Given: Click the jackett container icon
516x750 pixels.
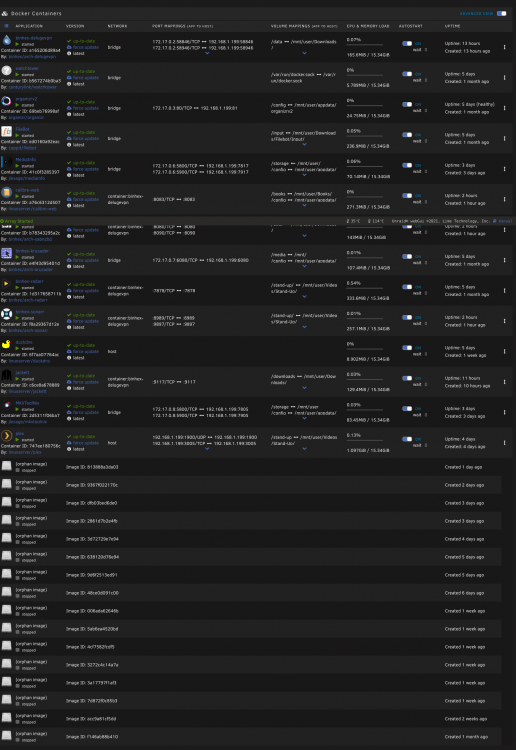Looking at the screenshot, I should point(7,375).
